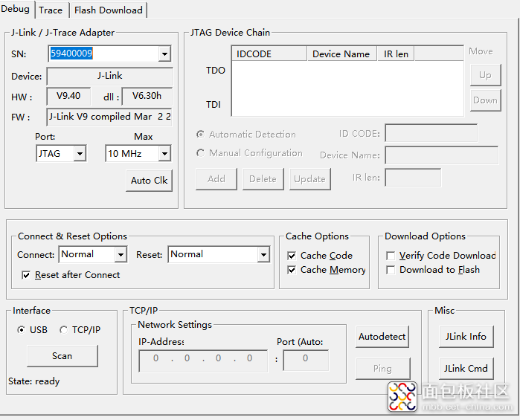Open the Port JTAG dropdown
Viewport: 520px width, 420px height.
click(x=80, y=153)
